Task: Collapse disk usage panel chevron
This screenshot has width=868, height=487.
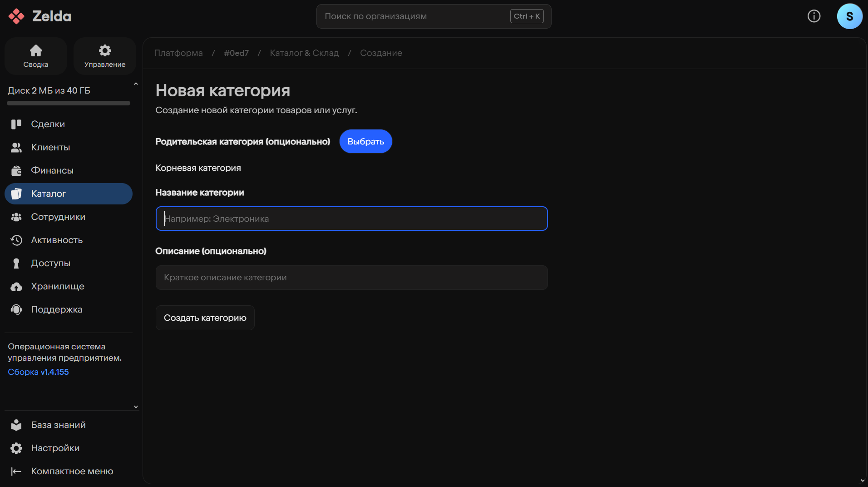Action: (x=136, y=84)
